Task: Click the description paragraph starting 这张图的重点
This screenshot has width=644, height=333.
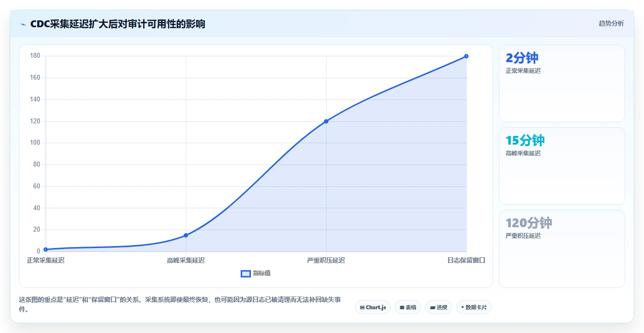Action: click(180, 304)
